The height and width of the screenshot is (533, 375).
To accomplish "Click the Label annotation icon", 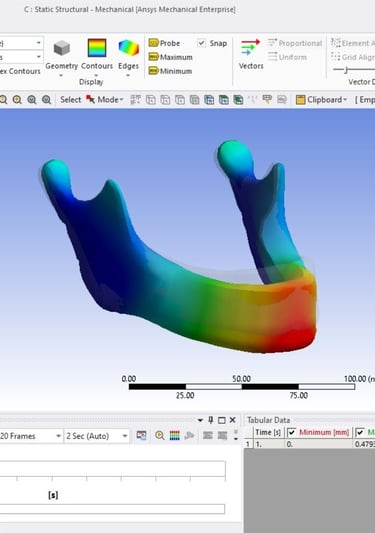I will tap(267, 100).
